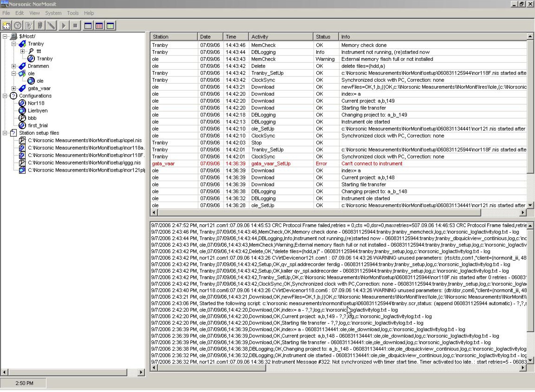Click the bbb microphone configuration icon
This screenshot has width=535, height=392.
coord(22,118)
